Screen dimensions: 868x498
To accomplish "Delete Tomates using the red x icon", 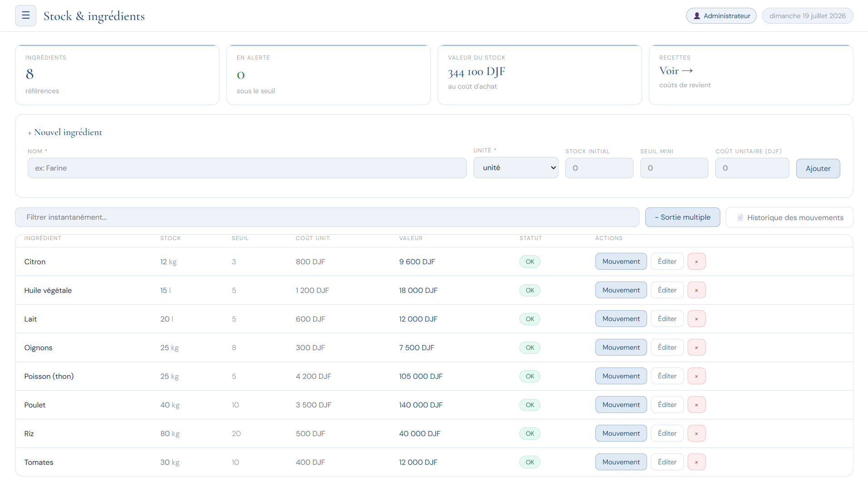I will (x=696, y=462).
